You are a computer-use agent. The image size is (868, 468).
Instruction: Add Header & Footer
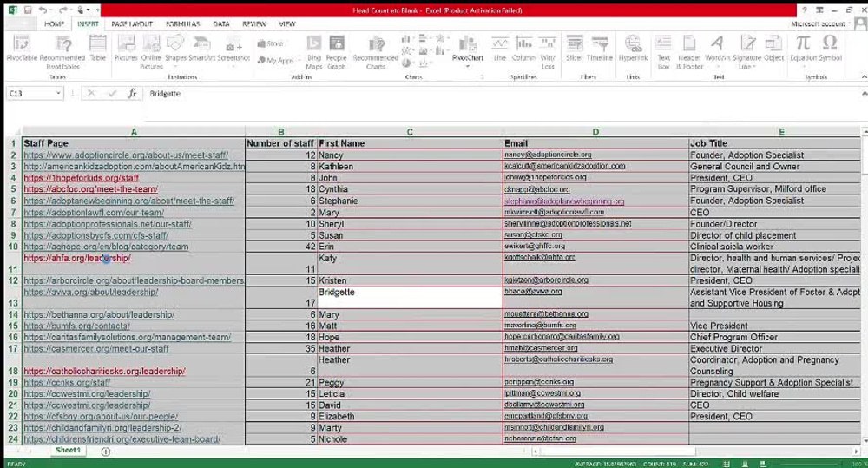tap(689, 52)
